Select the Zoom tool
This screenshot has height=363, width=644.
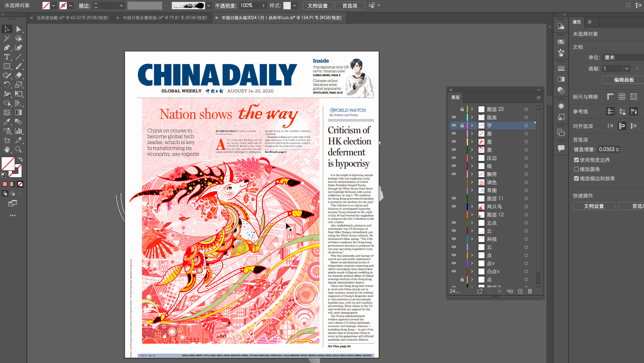(x=19, y=149)
